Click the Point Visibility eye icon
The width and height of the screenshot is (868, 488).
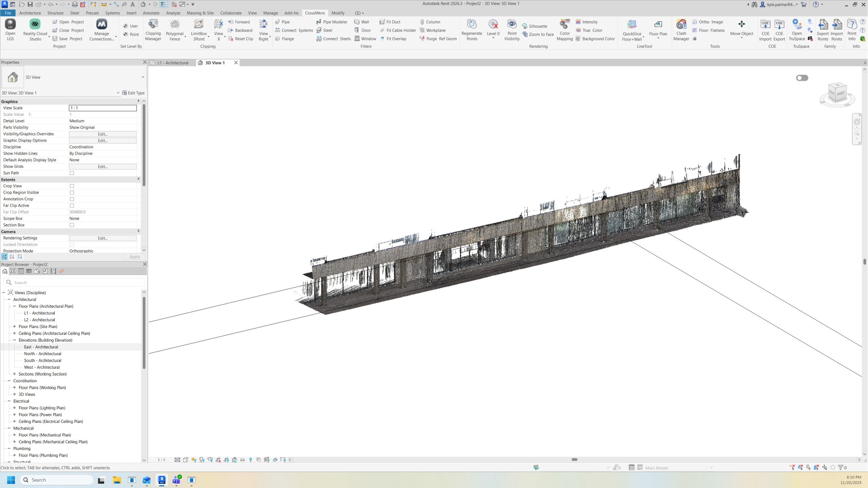pyautogui.click(x=512, y=24)
